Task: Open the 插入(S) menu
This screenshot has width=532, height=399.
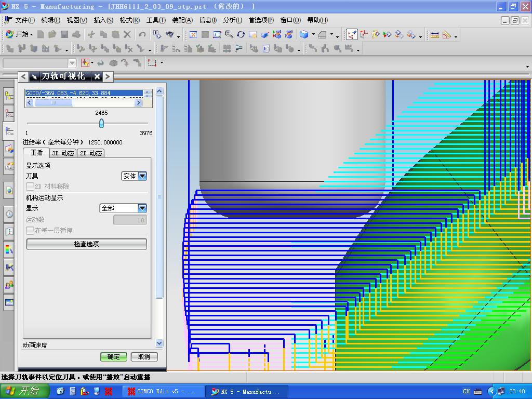Action: click(103, 20)
